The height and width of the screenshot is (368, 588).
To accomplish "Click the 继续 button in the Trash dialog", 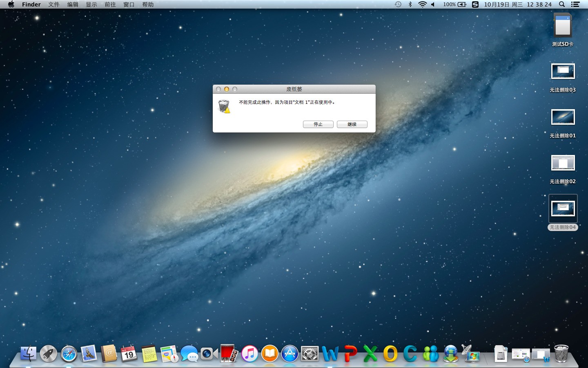I will (x=352, y=124).
